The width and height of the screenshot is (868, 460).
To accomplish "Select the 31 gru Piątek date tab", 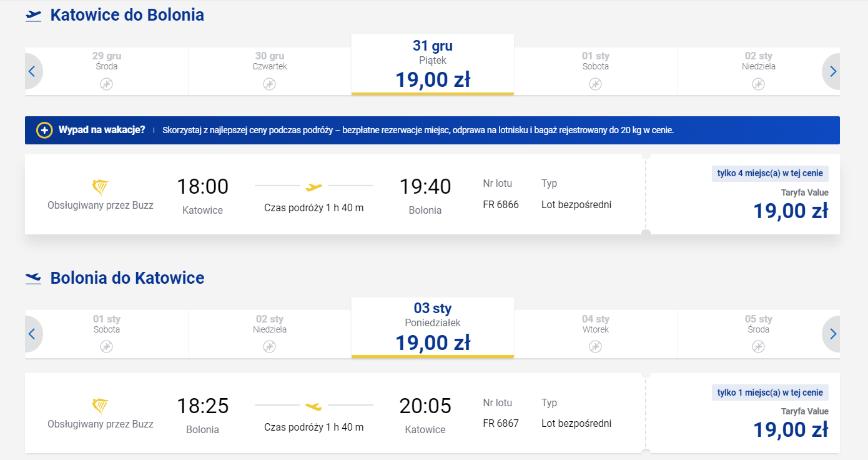I will click(x=433, y=64).
